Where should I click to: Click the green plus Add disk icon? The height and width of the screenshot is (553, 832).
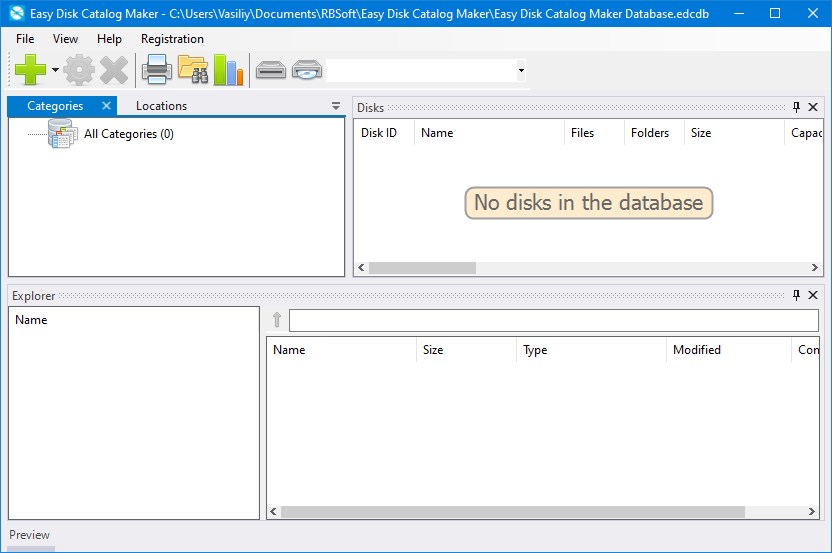(x=30, y=70)
